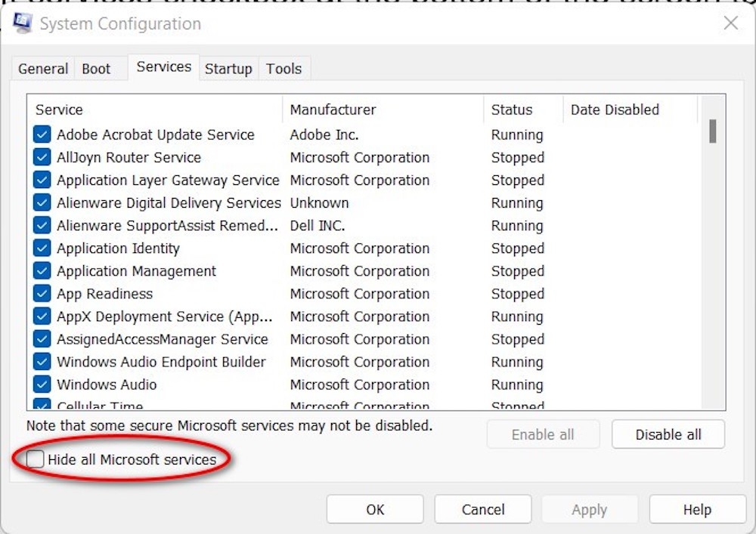
Task: Click the Disable all button
Action: click(x=668, y=434)
